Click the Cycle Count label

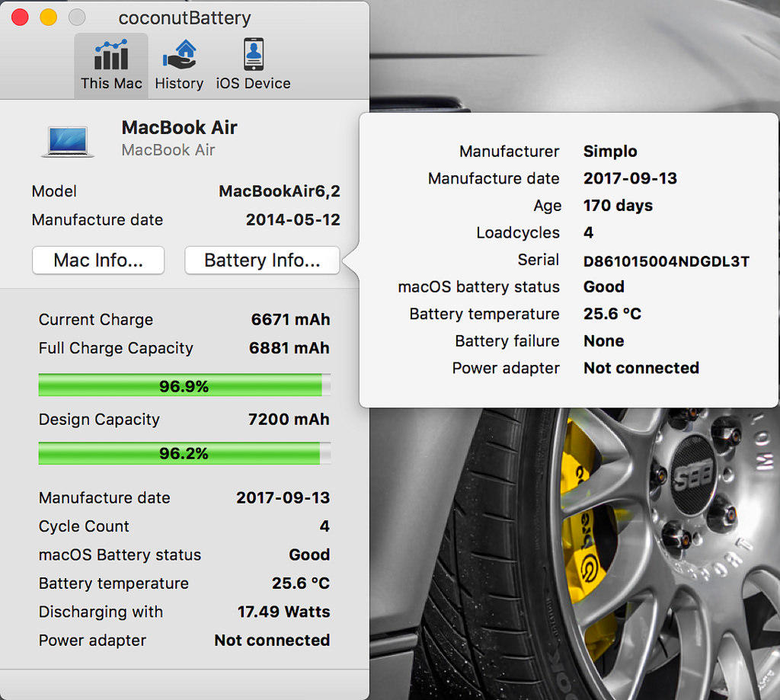click(84, 526)
